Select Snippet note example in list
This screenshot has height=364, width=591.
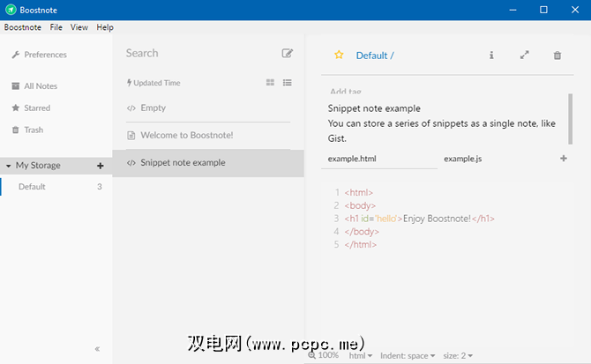pos(208,163)
